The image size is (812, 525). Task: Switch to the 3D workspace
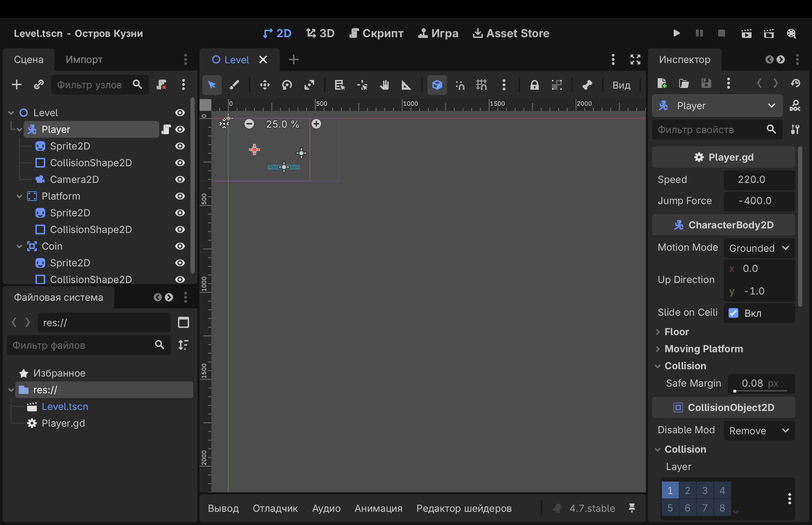pyautogui.click(x=320, y=33)
